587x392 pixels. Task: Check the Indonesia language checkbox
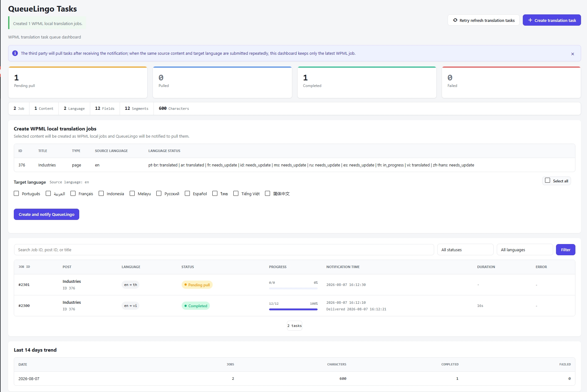101,193
